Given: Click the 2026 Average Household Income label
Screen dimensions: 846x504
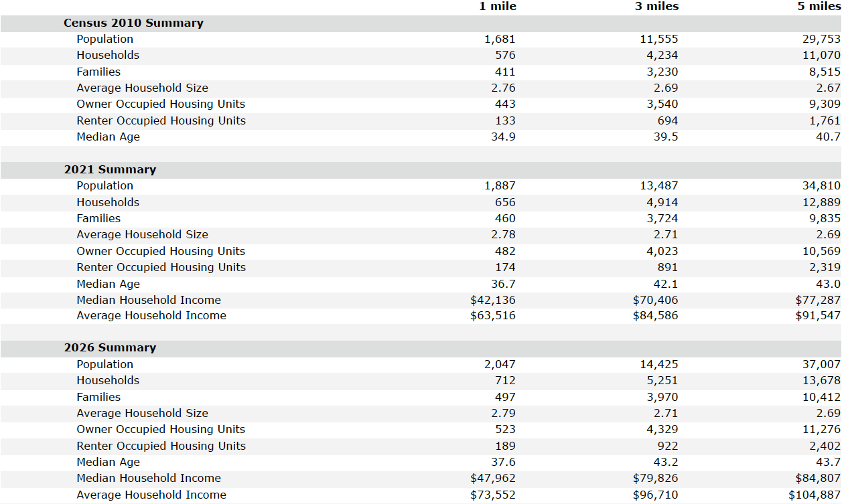Looking at the screenshot, I should click(151, 495).
